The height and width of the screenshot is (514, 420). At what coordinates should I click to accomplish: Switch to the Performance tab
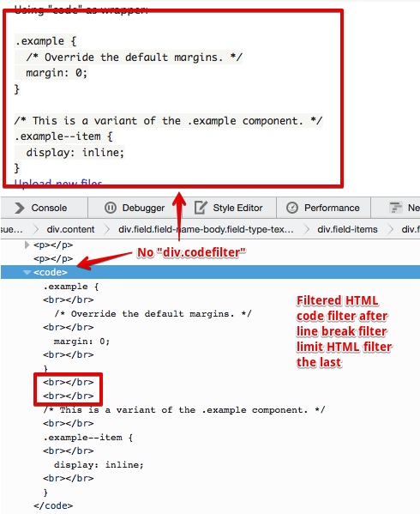tap(323, 208)
